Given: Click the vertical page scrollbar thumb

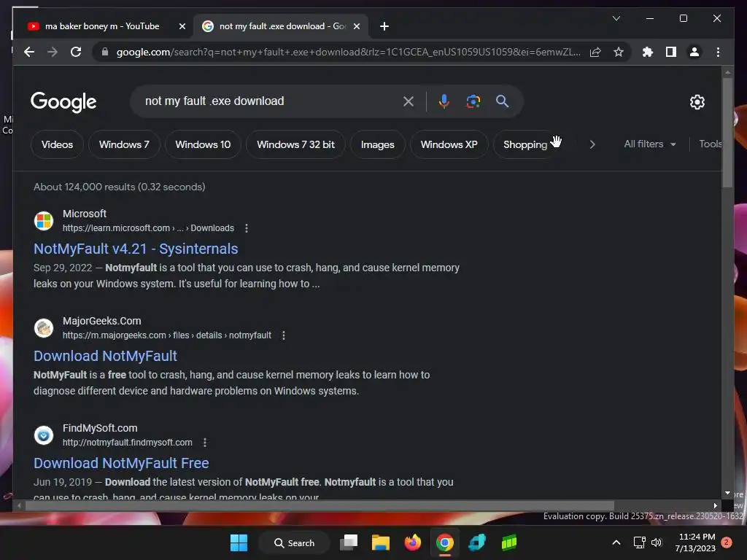Looking at the screenshot, I should pos(727,133).
